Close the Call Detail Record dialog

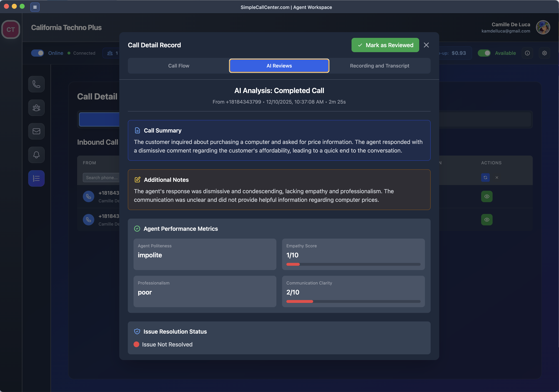(426, 45)
